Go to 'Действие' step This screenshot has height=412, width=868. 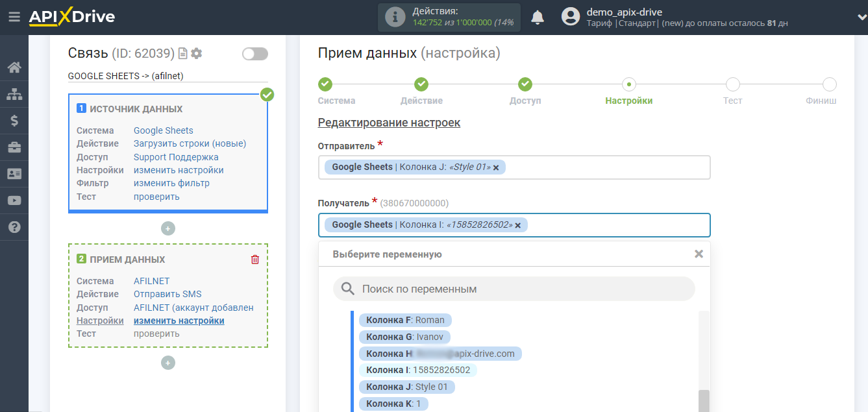click(x=421, y=84)
